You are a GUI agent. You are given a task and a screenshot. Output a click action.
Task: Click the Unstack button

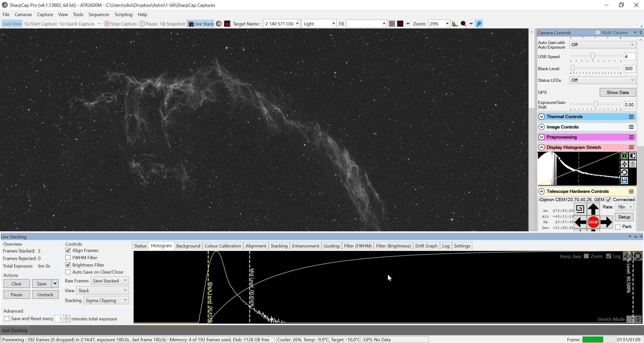pos(45,294)
